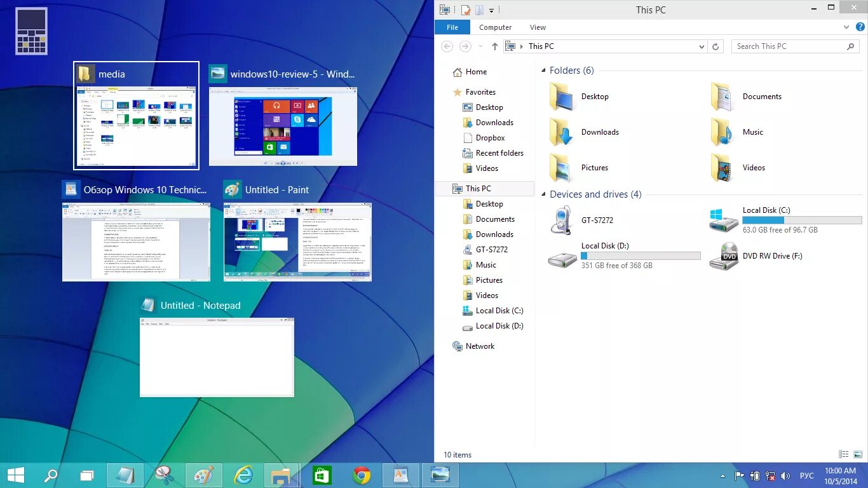Click the File Explorer taskbar icon
This screenshot has width=868, height=488.
[x=282, y=475]
